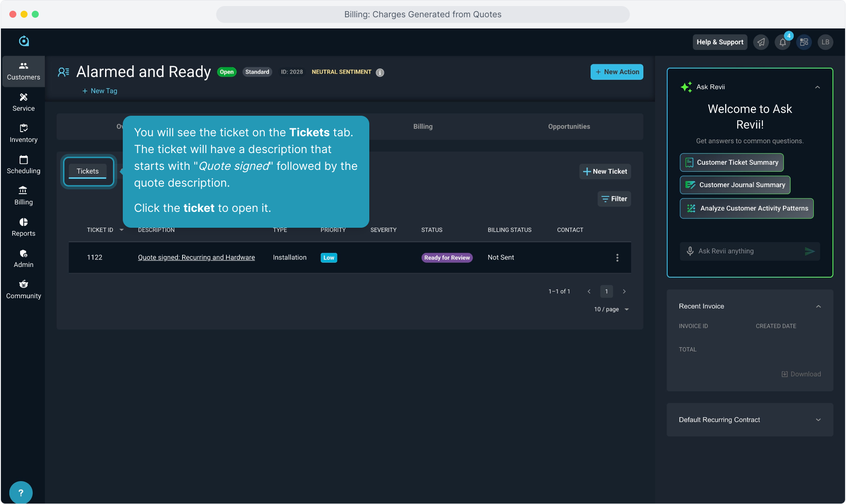
Task: Click the New Action button
Action: pos(616,72)
